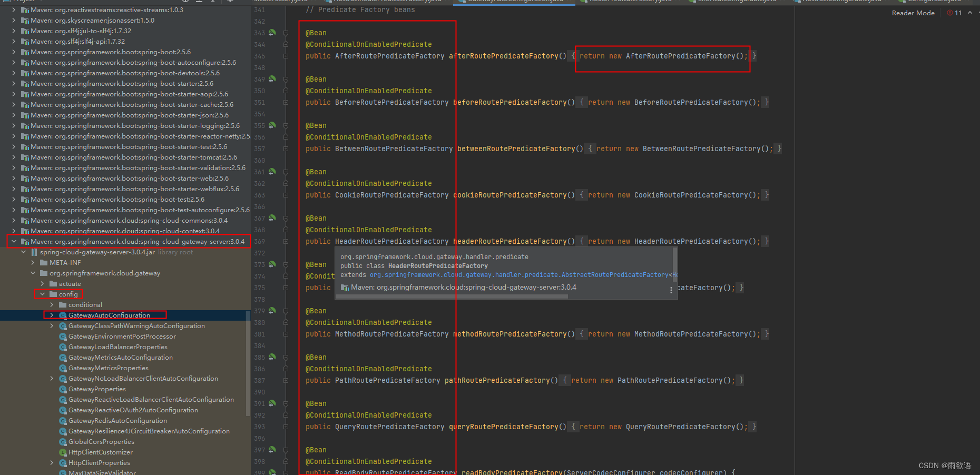Expand the fold marker on line 381
The height and width of the screenshot is (475, 980).
coord(286,334)
